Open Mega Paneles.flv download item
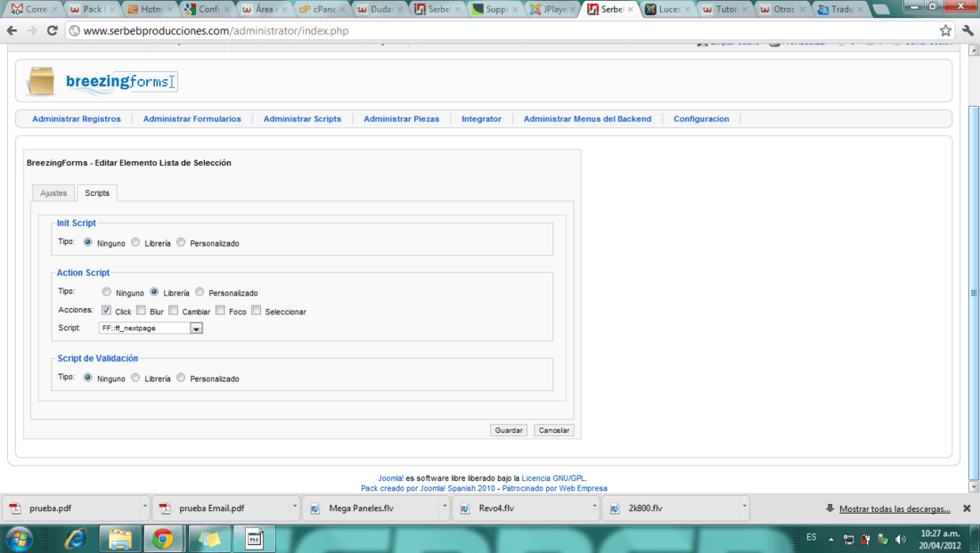980x553 pixels. pyautogui.click(x=374, y=508)
